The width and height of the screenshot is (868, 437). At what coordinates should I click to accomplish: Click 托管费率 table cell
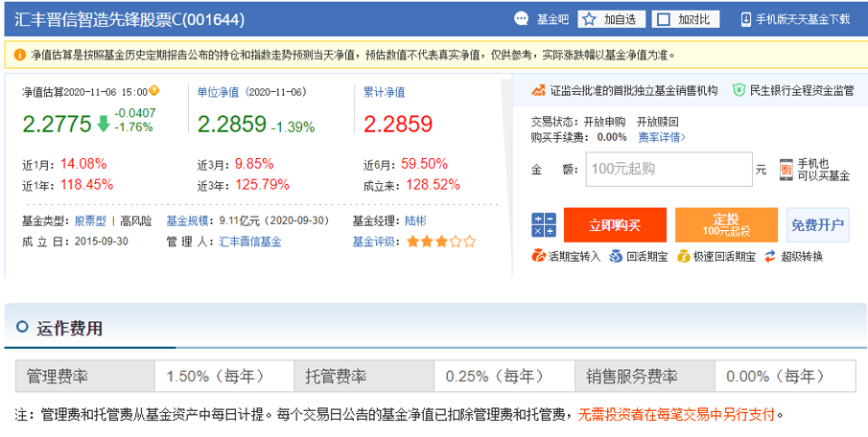[x=364, y=377]
